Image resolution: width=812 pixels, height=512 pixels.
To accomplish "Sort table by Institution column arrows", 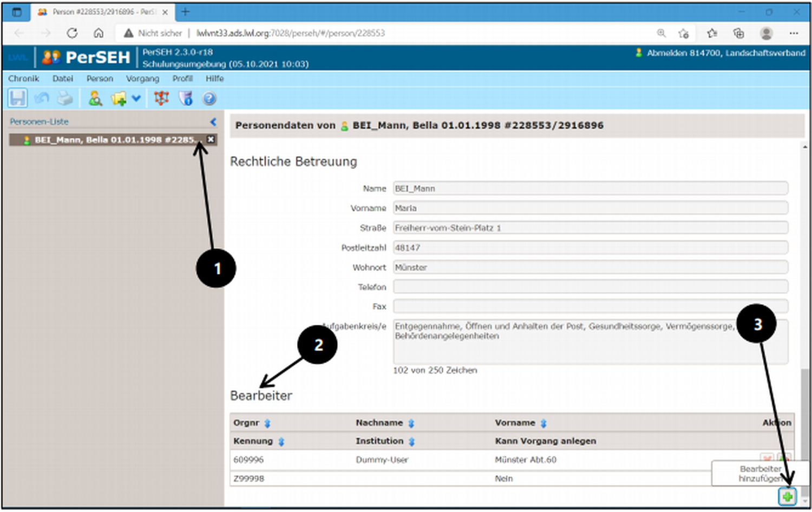I will [412, 442].
